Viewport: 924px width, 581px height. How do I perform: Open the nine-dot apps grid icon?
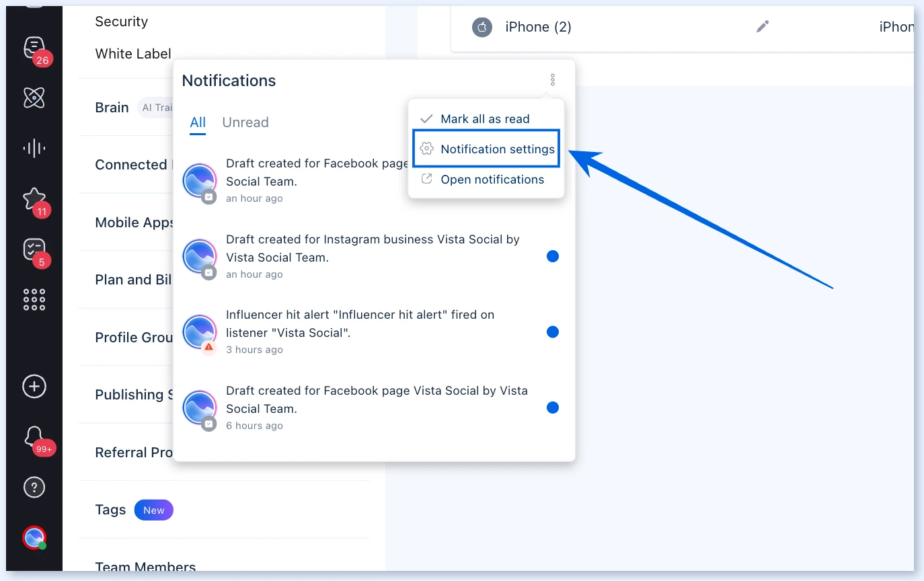(x=34, y=299)
